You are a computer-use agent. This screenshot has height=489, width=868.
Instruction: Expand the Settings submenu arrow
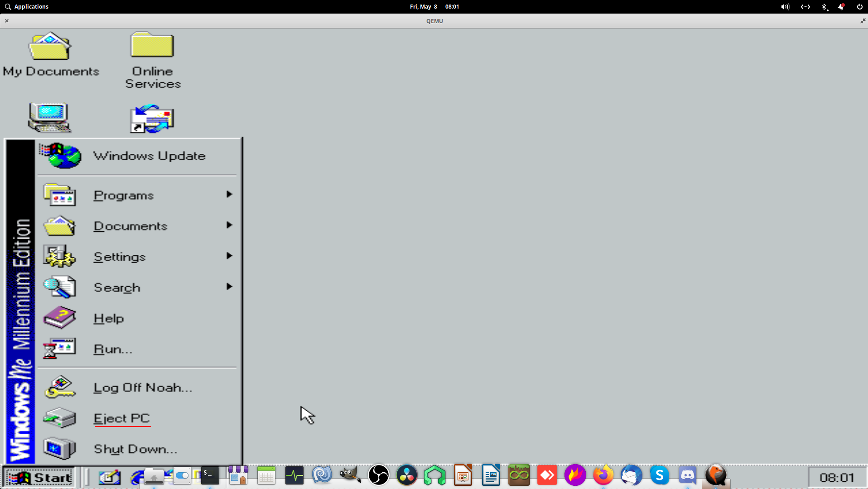click(x=229, y=256)
